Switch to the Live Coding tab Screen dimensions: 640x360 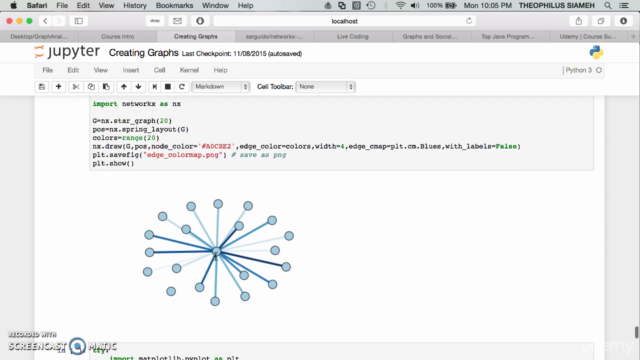tap(353, 36)
